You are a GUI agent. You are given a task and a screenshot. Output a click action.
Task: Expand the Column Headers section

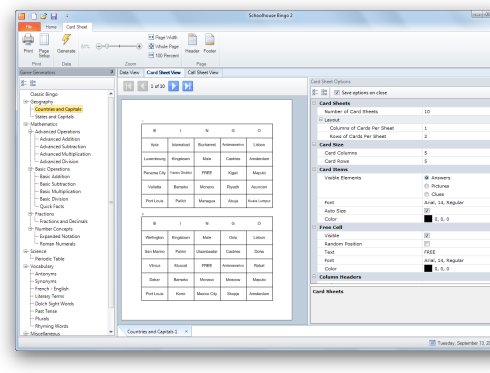click(314, 277)
